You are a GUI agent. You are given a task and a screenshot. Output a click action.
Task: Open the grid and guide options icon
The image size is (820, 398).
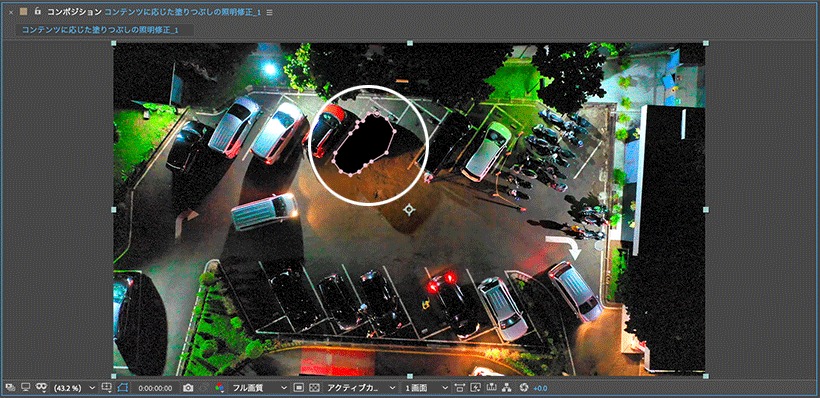click(x=106, y=388)
